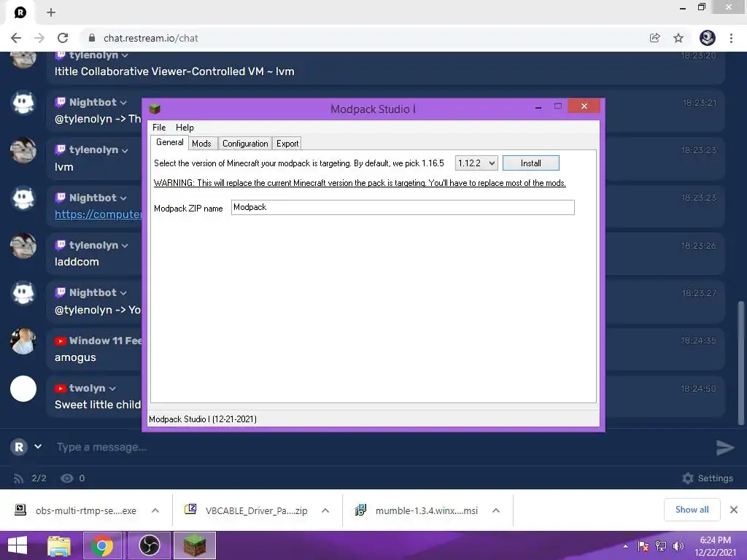Open the Chrome profile avatar
Screen dimensions: 747x560
(x=708, y=38)
